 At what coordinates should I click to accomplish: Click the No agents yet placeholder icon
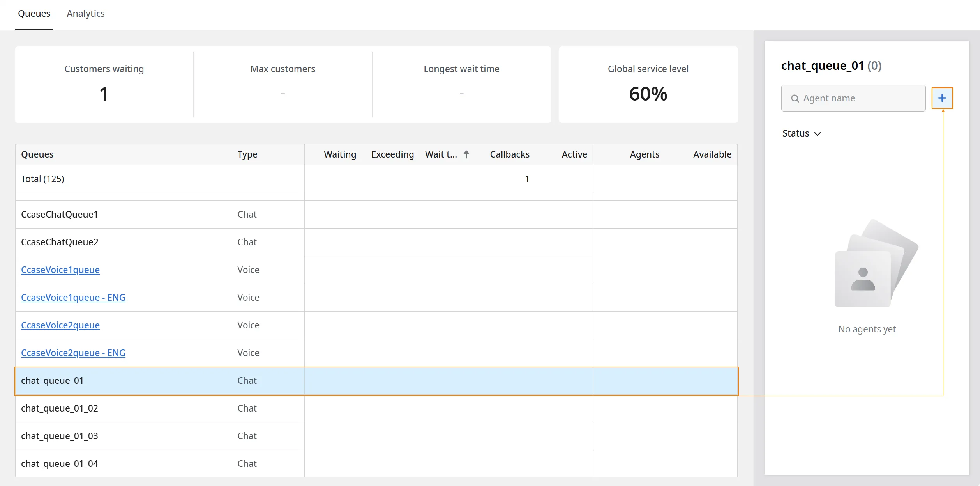pos(876,263)
